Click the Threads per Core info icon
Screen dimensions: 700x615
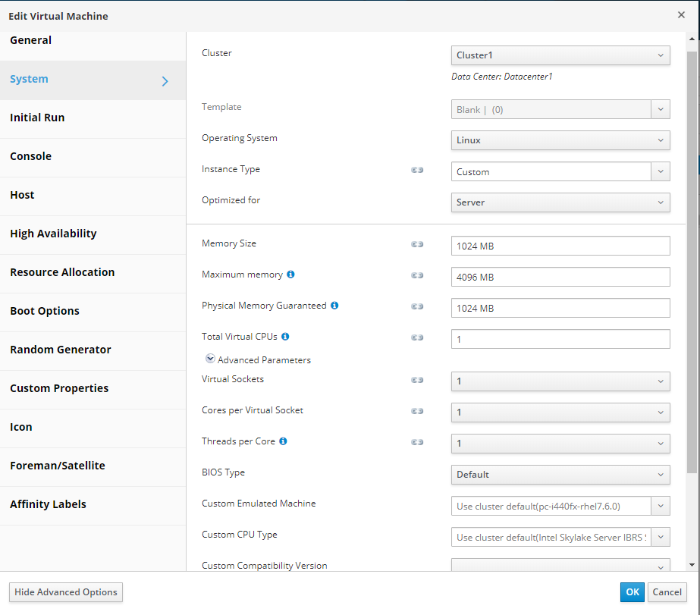[283, 441]
